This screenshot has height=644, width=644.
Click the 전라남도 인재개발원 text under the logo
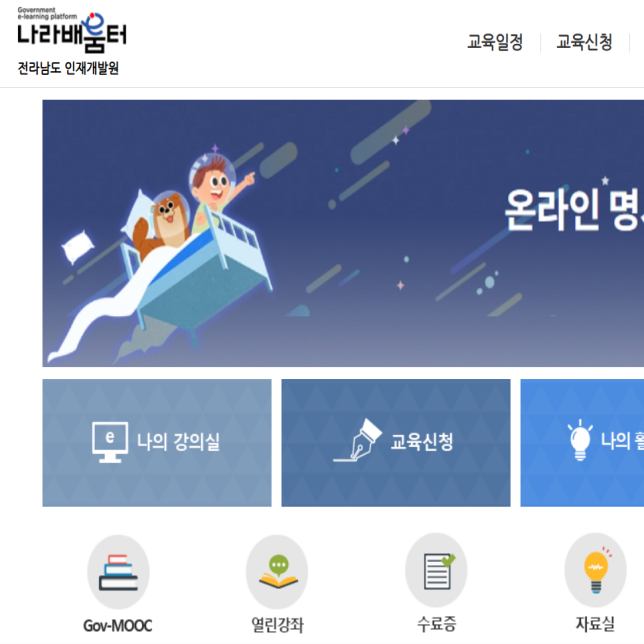click(68, 68)
